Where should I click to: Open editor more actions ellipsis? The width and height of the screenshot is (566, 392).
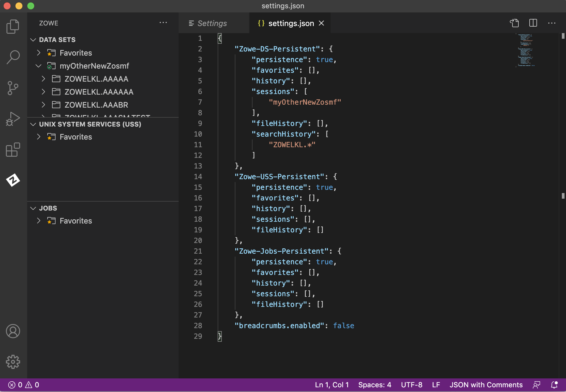pyautogui.click(x=552, y=23)
